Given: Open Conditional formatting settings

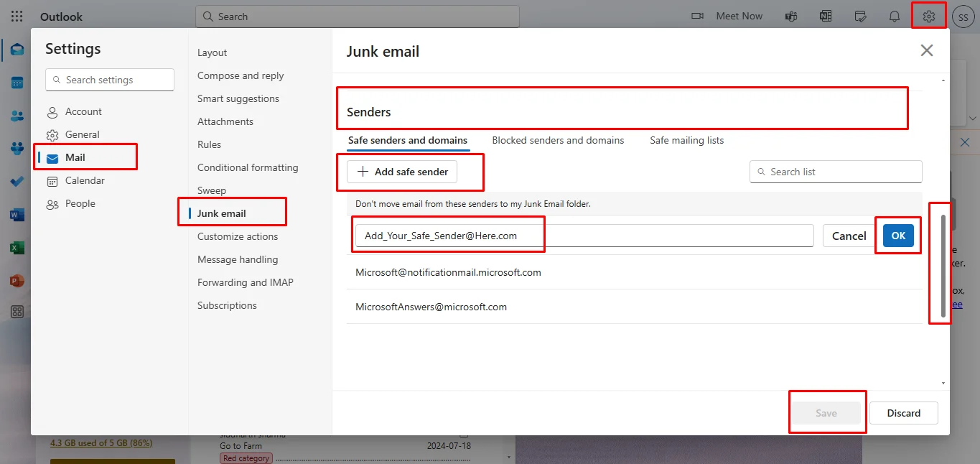Looking at the screenshot, I should [x=248, y=167].
